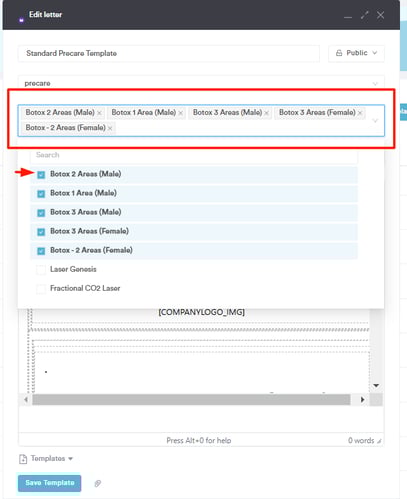The height and width of the screenshot is (499, 407).
Task: Remove the Botox 2 Areas (Male) tag
Action: pyautogui.click(x=99, y=113)
